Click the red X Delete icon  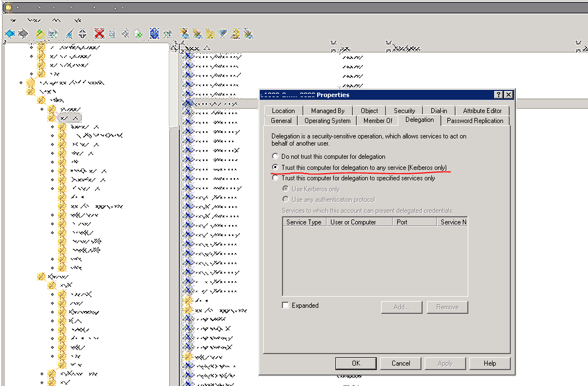point(99,33)
